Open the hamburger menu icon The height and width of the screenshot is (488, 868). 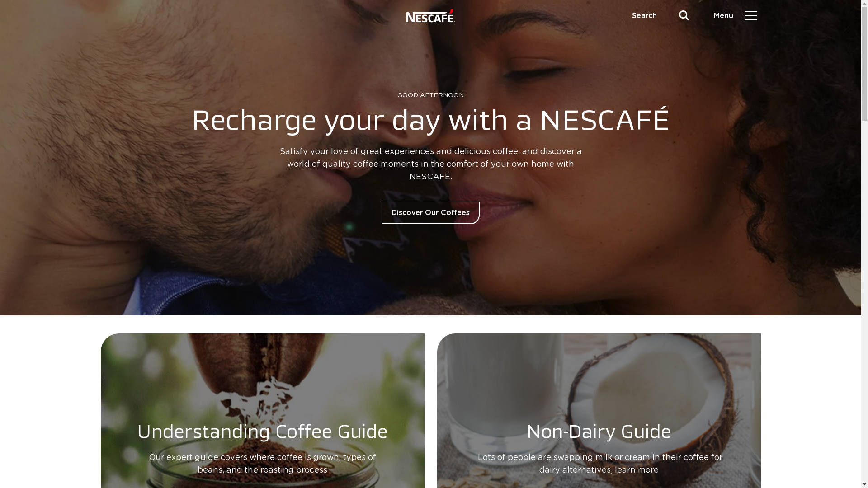tap(750, 15)
